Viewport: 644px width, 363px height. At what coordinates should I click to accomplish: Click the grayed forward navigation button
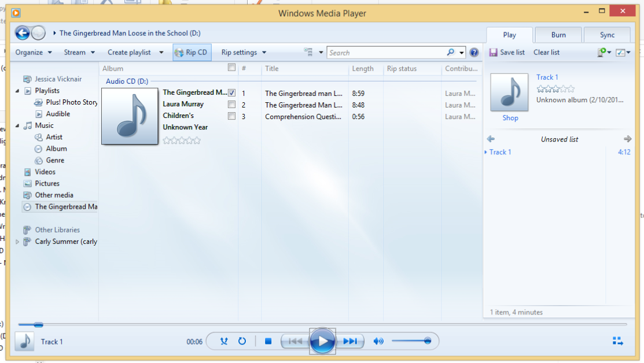pyautogui.click(x=38, y=33)
